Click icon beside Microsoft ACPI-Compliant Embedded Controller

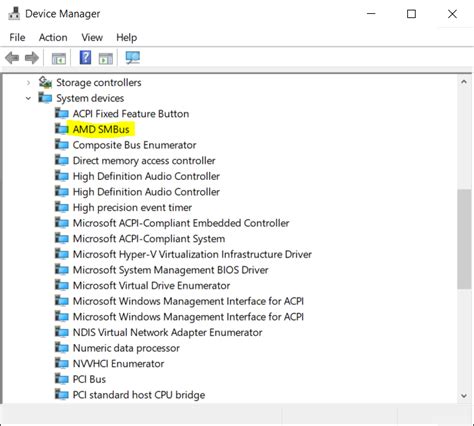(x=62, y=223)
